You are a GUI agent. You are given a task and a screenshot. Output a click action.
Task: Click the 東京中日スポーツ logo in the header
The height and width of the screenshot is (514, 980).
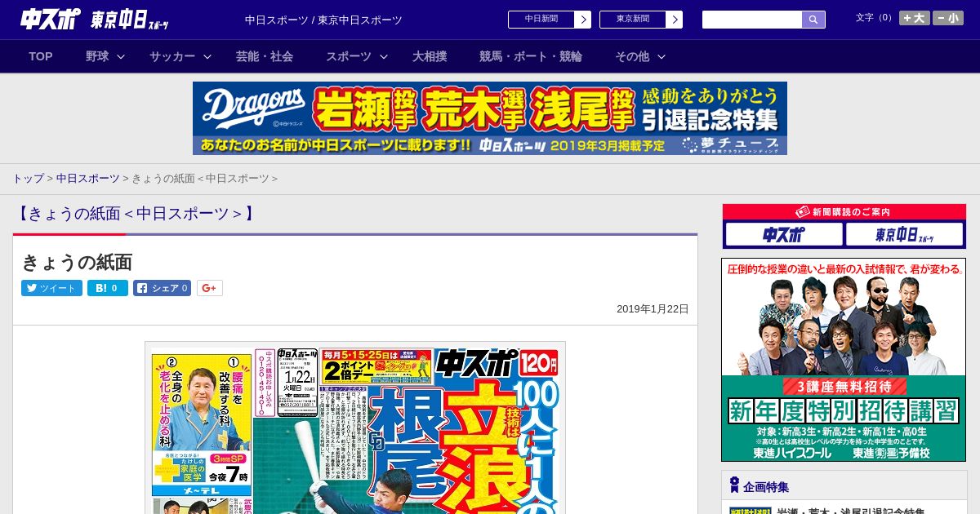(131, 20)
